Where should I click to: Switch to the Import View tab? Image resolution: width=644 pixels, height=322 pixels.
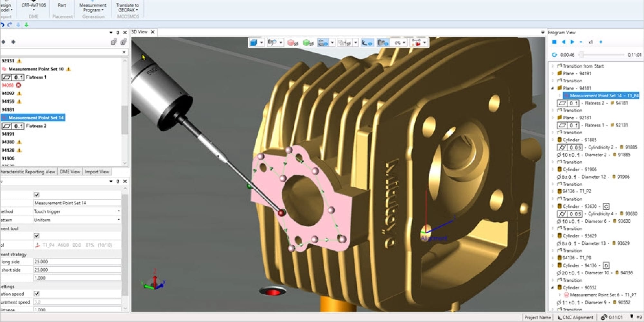[97, 172]
